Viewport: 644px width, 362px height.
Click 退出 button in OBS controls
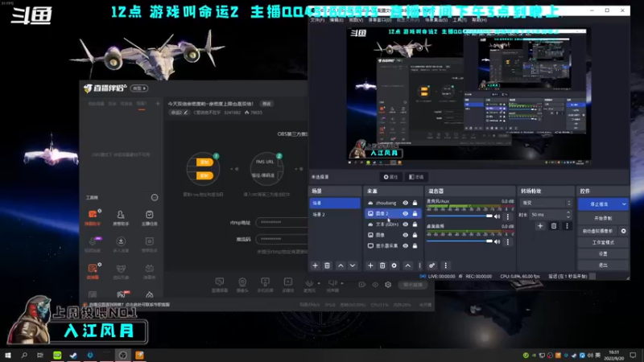603,265
